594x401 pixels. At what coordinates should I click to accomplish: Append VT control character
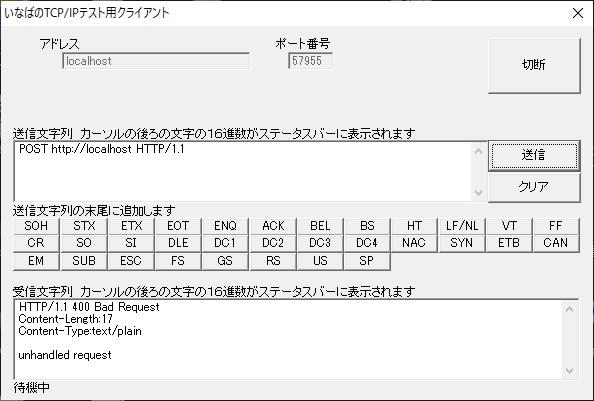point(509,226)
